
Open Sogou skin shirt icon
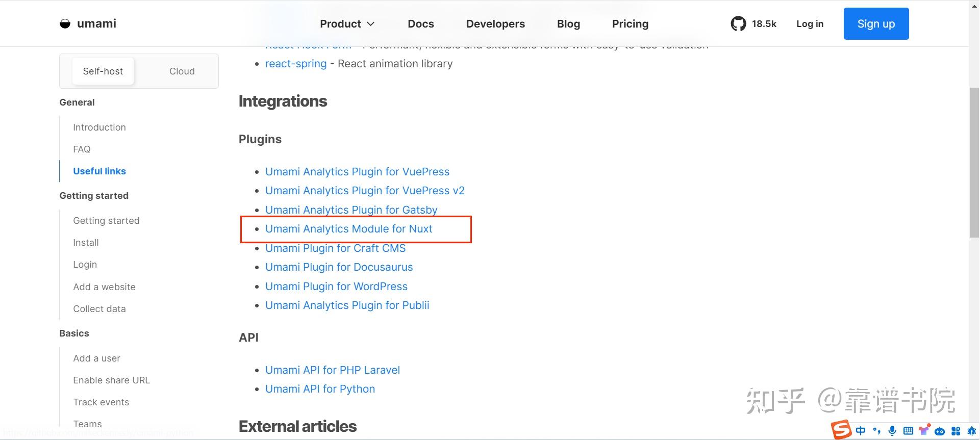click(924, 431)
